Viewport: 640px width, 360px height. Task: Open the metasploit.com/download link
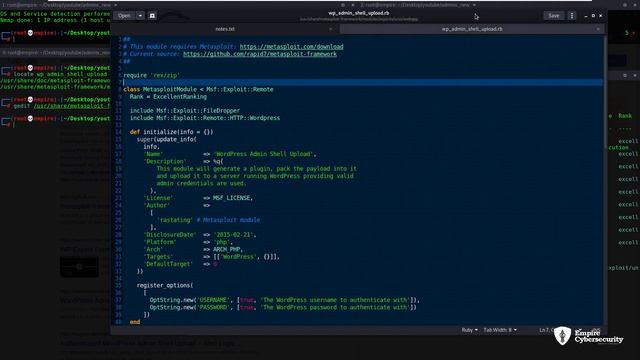pos(291,47)
